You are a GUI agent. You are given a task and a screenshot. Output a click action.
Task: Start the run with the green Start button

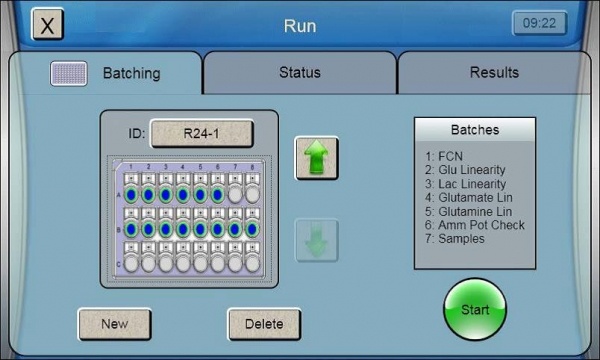point(475,309)
